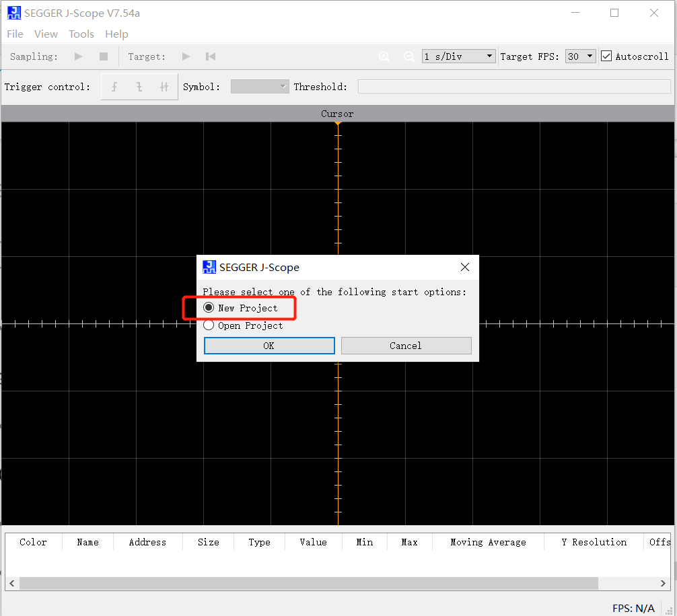Viewport: 677px width, 616px height.
Task: Choose the Open Project radio option
Action: (x=209, y=325)
